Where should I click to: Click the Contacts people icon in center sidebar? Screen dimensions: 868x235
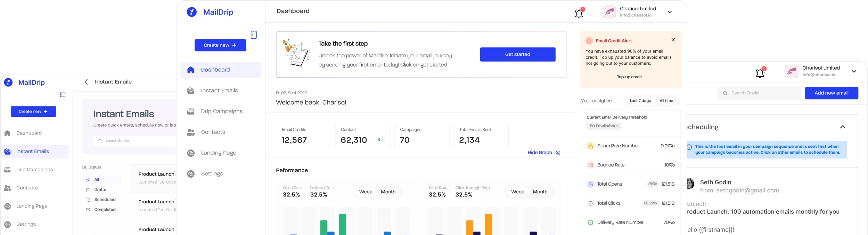tap(191, 132)
